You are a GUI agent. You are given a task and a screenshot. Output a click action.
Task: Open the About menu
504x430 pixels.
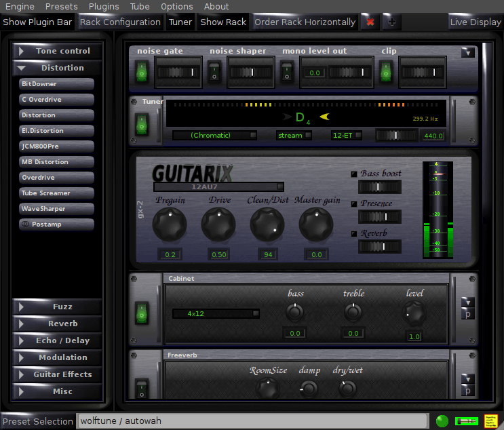point(216,6)
